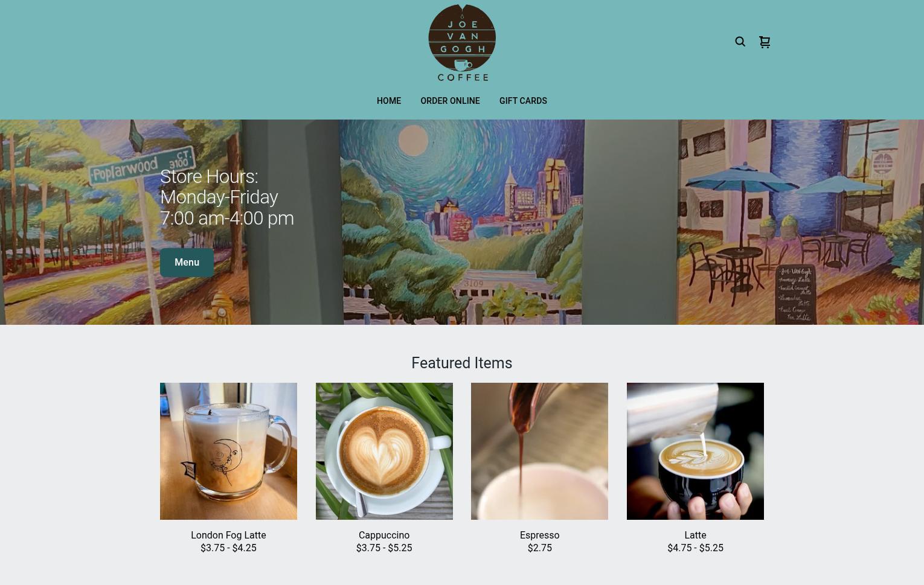Click the Featured Items heading
Image resolution: width=924 pixels, height=585 pixels.
[x=462, y=363]
